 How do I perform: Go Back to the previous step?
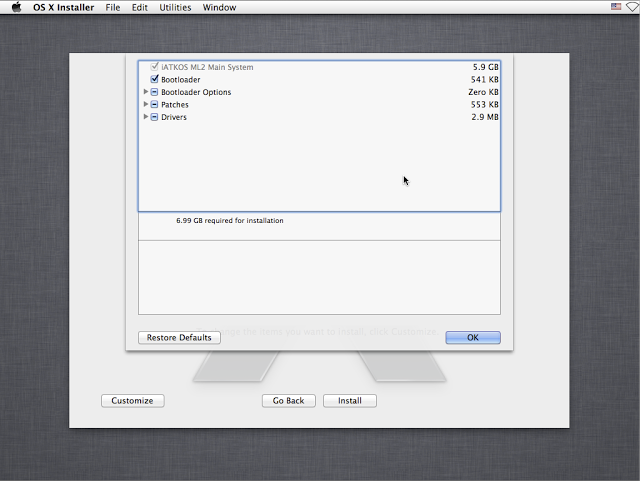pyautogui.click(x=289, y=401)
